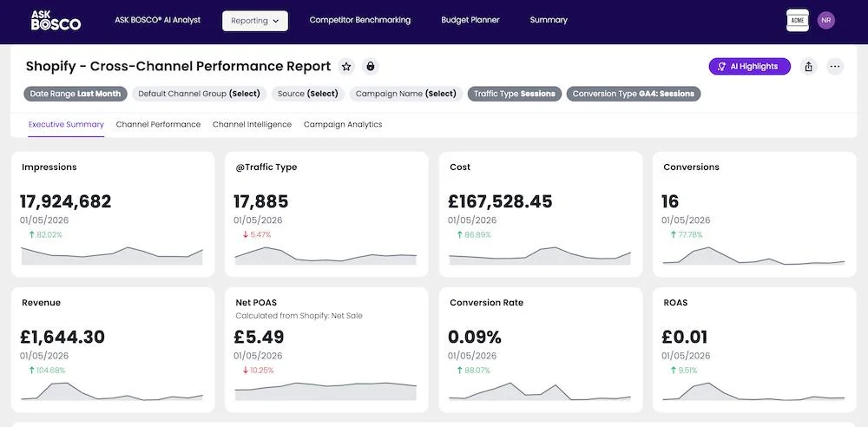Click the ACME account logo
868x427 pixels.
pos(798,21)
